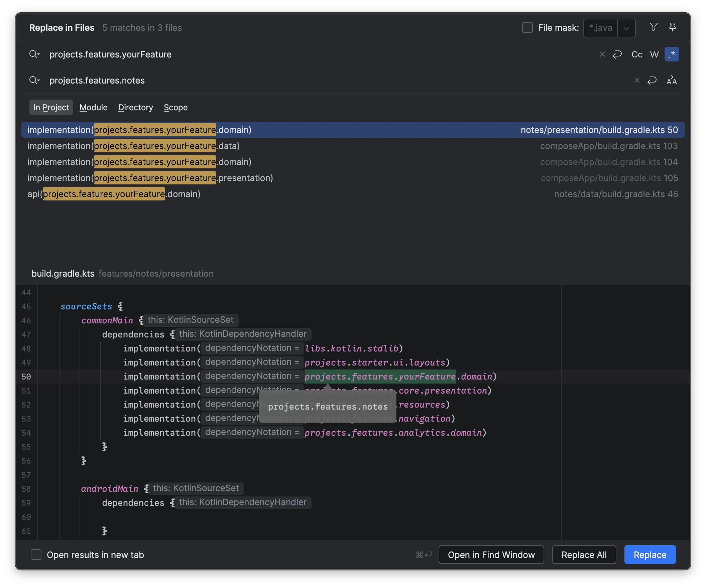The width and height of the screenshot is (706, 588).
Task: Select the notes/data/build.gradle.kts match row
Action: pos(235,194)
